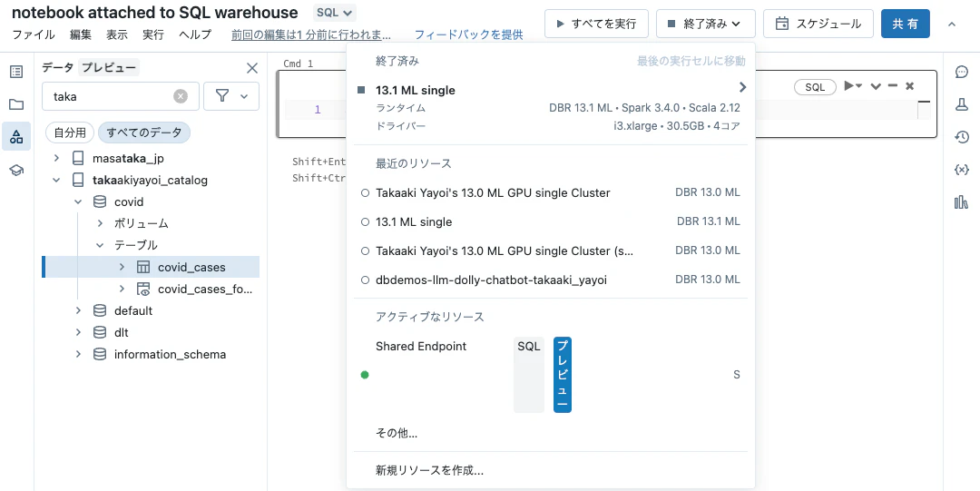Toggle the 終了済み compute dropdown
This screenshot has width=980, height=491.
(x=706, y=24)
